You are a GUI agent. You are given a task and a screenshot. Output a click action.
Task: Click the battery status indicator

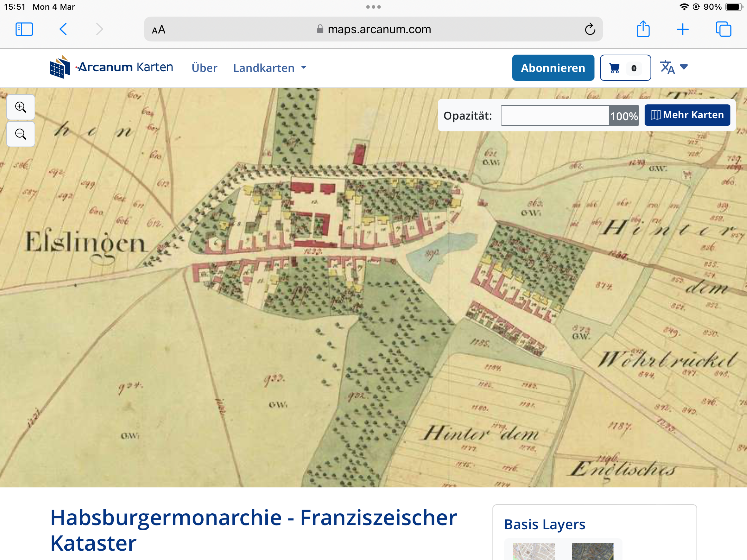734,7
